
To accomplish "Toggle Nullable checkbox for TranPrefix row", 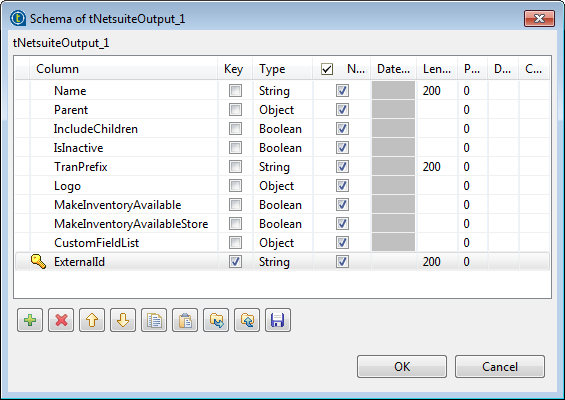I will [342, 166].
